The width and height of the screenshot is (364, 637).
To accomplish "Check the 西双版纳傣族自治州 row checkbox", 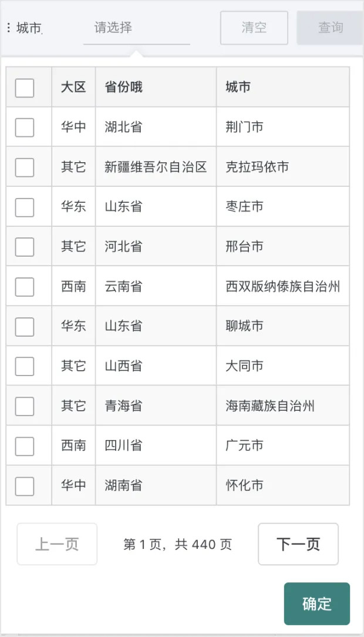I will [x=25, y=287].
